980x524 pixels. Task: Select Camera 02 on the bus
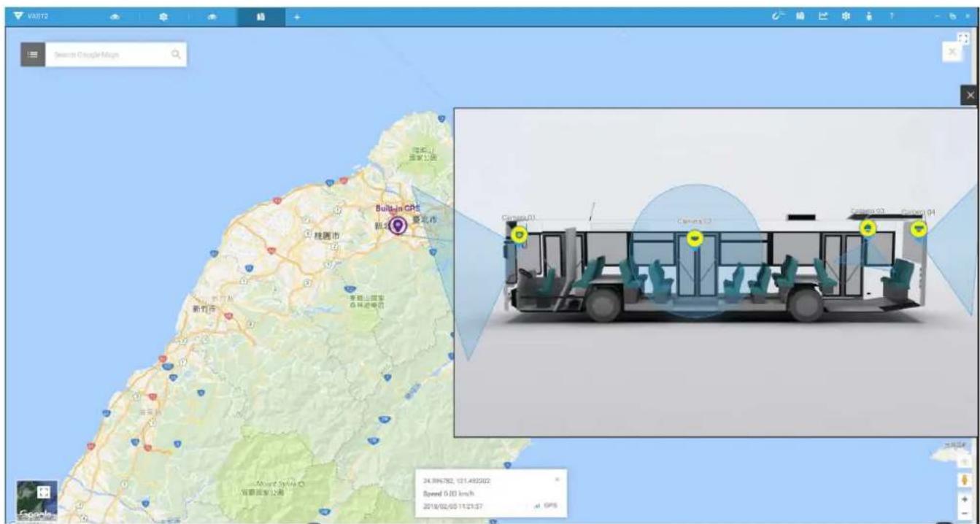695,238
